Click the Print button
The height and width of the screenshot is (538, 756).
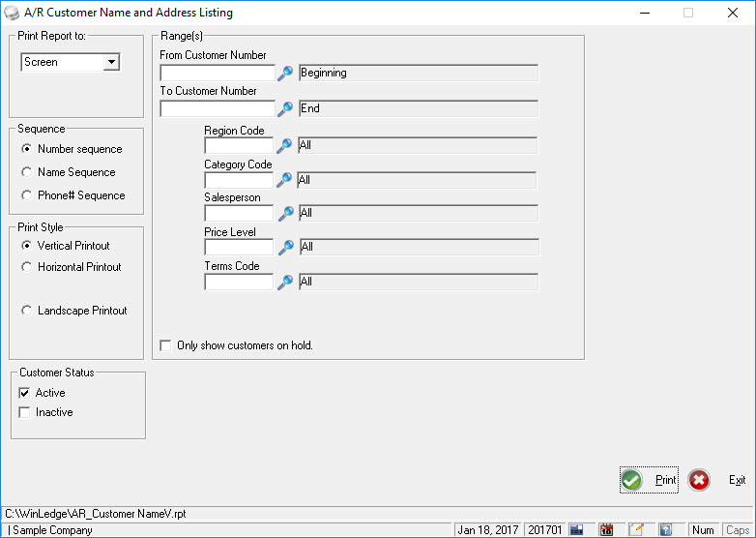[x=649, y=480]
